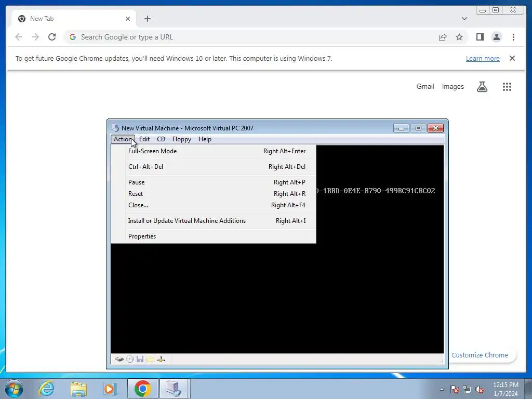532x399 pixels.
Task: Open the Edit menu in Virtual PC
Action: (144, 139)
